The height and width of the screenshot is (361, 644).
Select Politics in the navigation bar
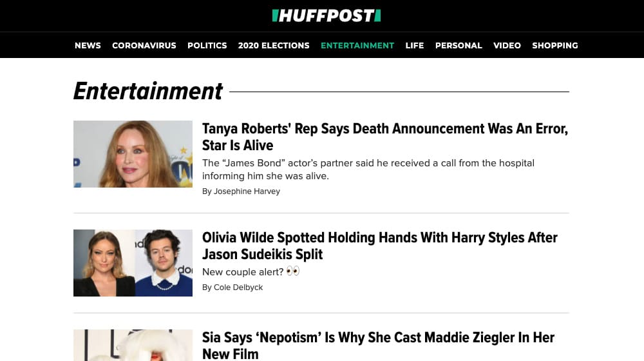[207, 46]
